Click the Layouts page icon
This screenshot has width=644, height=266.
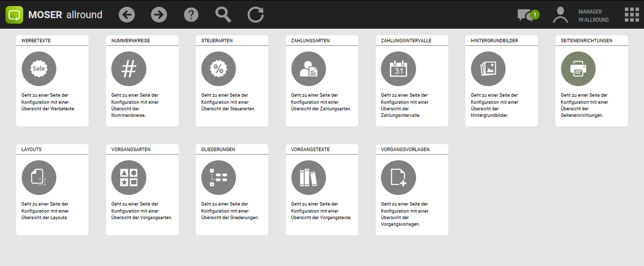39,178
